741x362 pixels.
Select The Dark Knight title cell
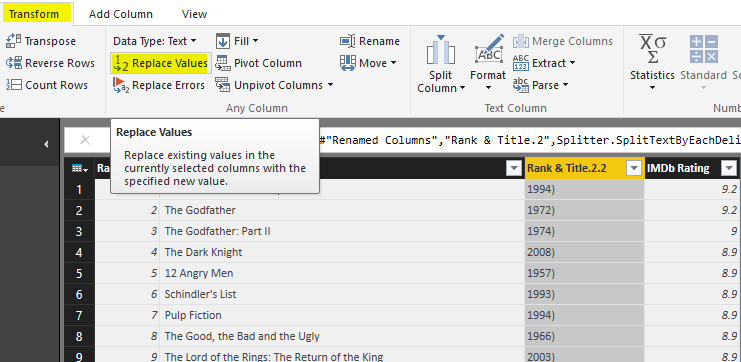tap(342, 252)
